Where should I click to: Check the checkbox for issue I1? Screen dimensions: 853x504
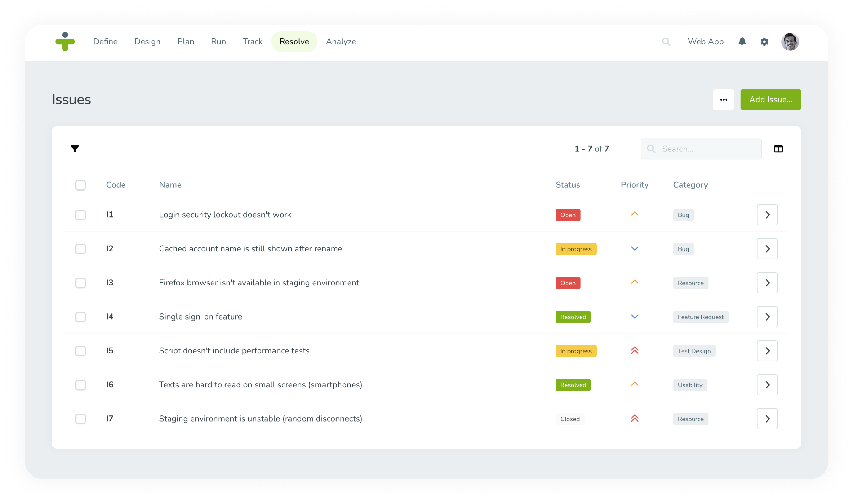80,215
